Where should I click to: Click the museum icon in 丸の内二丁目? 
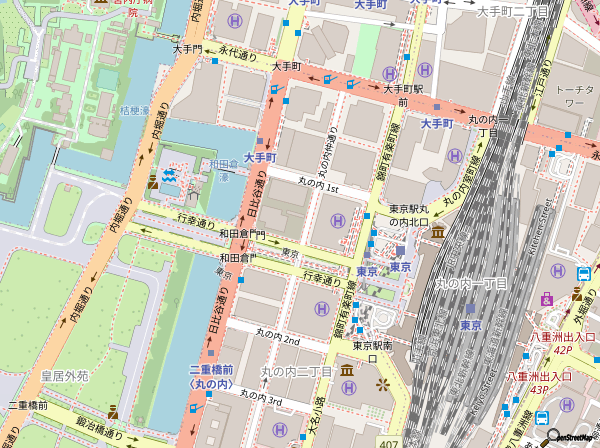tap(346, 372)
